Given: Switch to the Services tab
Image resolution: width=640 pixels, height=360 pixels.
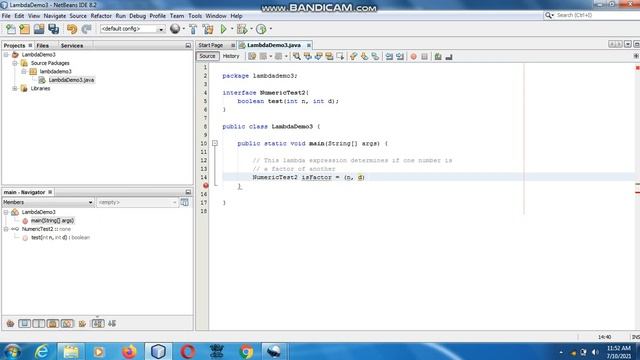Looking at the screenshot, I should pyautogui.click(x=72, y=46).
